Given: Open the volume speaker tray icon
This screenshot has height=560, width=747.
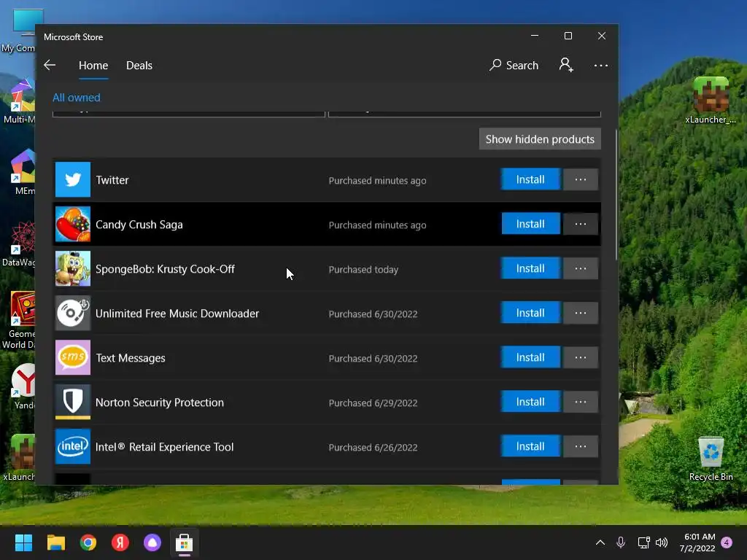Looking at the screenshot, I should [662, 542].
